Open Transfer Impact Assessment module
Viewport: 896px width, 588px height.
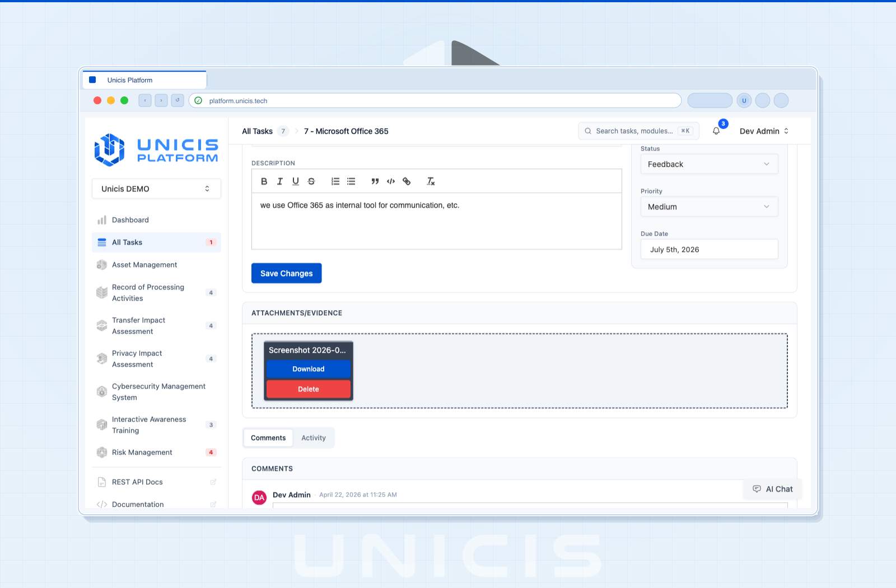tap(156, 325)
